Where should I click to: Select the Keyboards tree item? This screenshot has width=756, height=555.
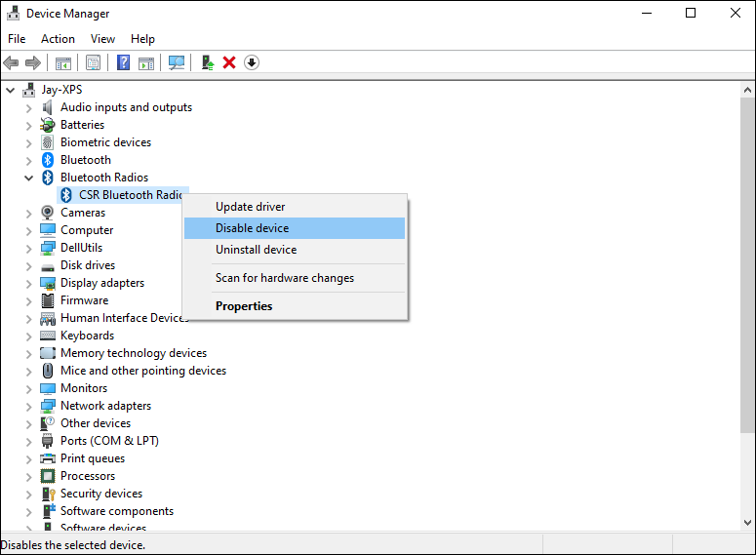87,336
